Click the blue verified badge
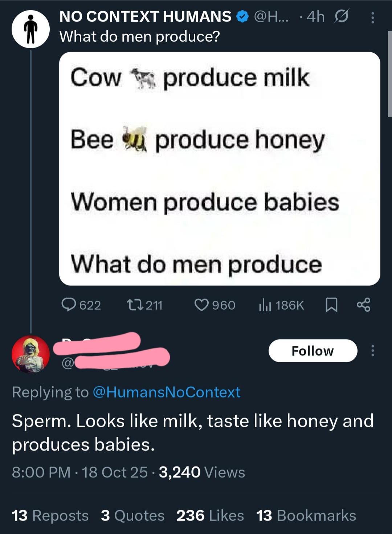392x534 pixels. pos(242,17)
